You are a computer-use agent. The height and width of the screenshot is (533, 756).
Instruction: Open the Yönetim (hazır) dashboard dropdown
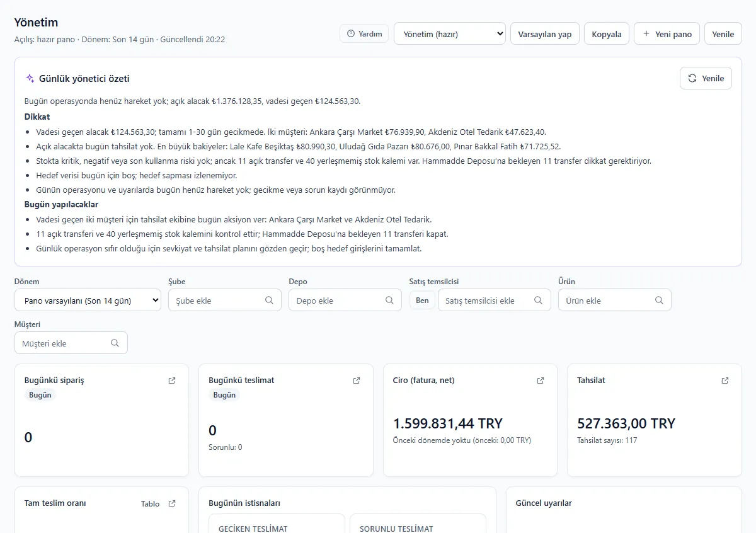(x=450, y=34)
